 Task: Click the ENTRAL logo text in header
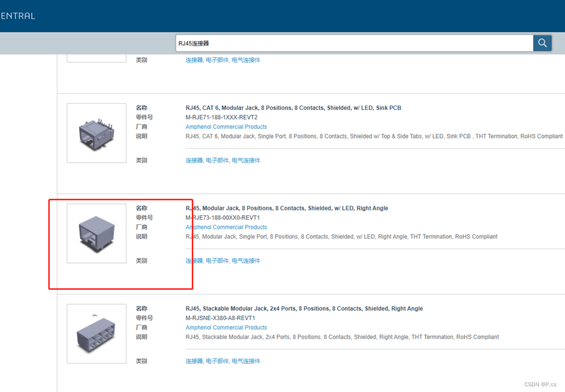[18, 16]
